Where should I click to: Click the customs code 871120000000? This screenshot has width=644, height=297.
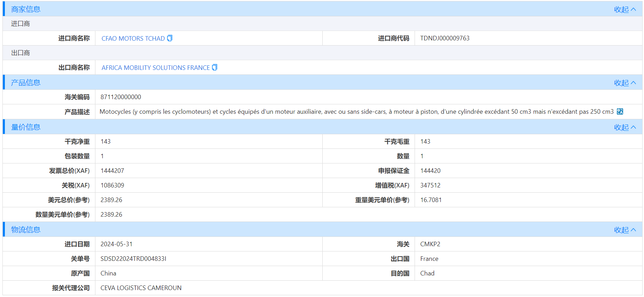tap(121, 97)
